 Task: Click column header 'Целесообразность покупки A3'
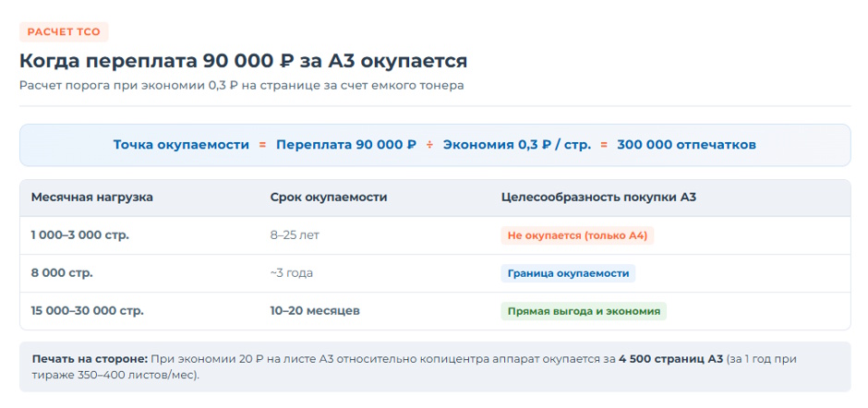598,198
